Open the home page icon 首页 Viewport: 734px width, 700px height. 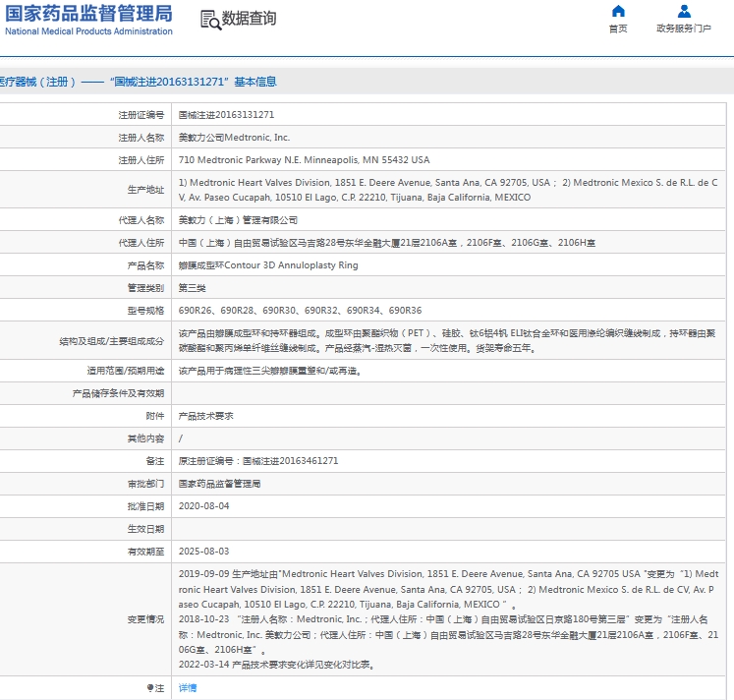(x=618, y=11)
